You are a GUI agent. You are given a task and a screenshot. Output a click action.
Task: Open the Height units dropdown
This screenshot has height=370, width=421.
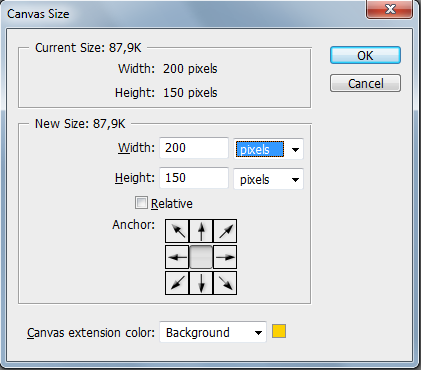pos(268,179)
